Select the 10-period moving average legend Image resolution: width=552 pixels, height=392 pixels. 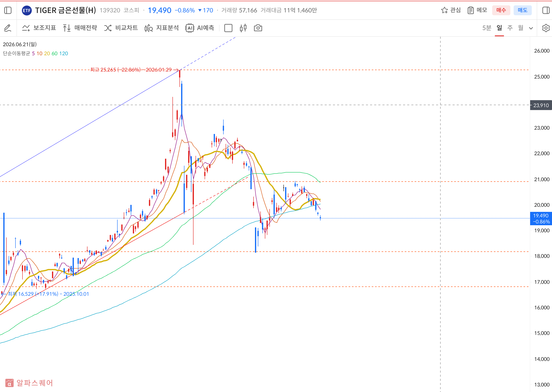click(39, 53)
